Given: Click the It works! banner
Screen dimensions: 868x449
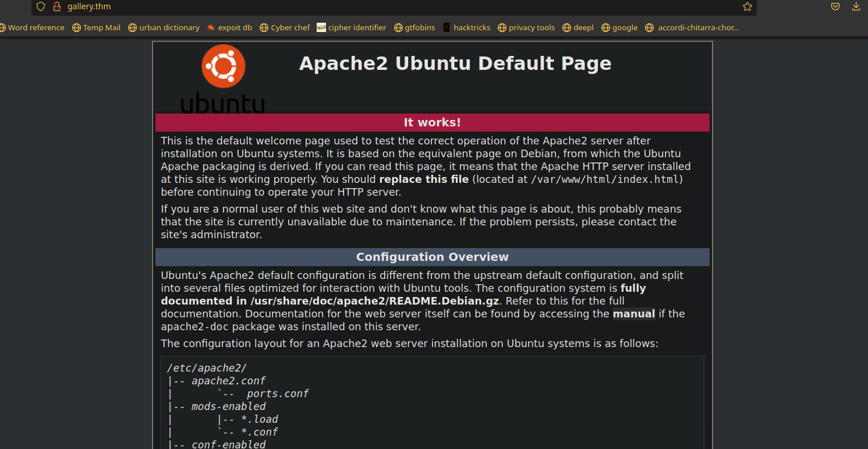Looking at the screenshot, I should tap(433, 122).
